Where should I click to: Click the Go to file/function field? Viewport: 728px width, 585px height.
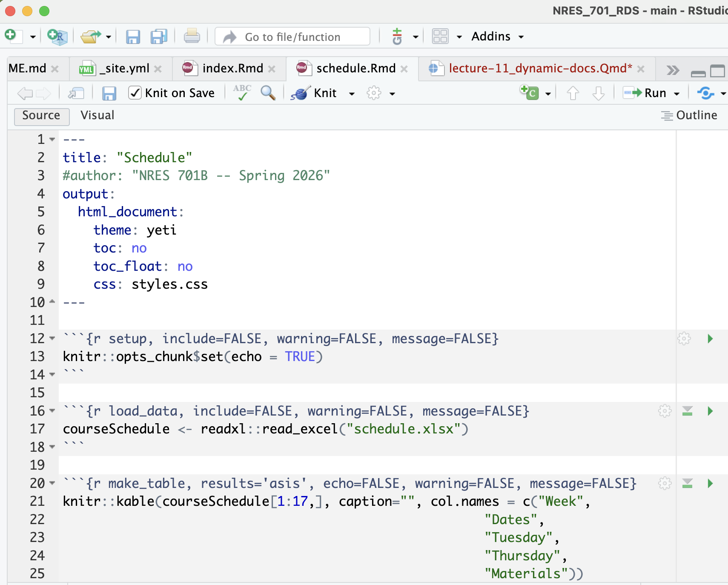point(292,37)
